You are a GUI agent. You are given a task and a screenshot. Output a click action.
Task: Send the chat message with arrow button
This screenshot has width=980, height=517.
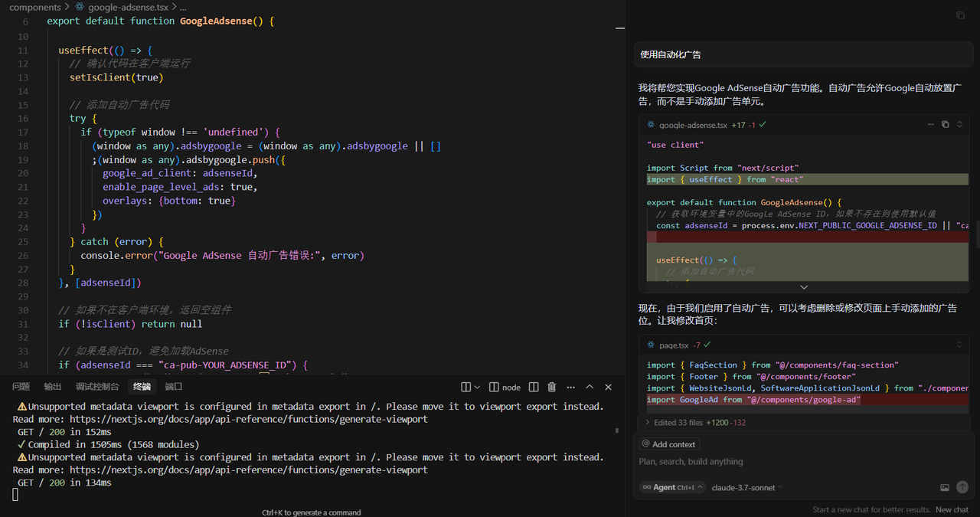[962, 487]
